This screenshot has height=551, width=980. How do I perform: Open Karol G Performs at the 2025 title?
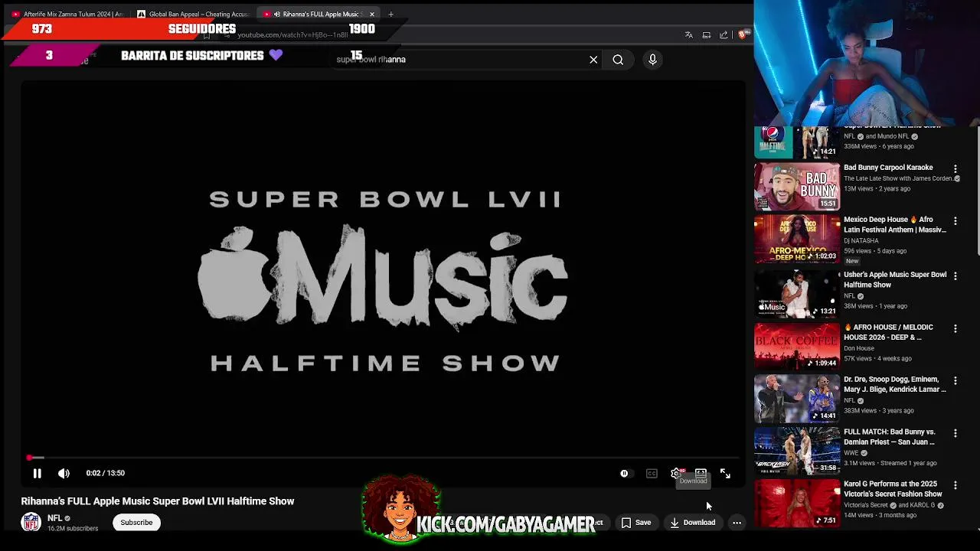(x=893, y=489)
